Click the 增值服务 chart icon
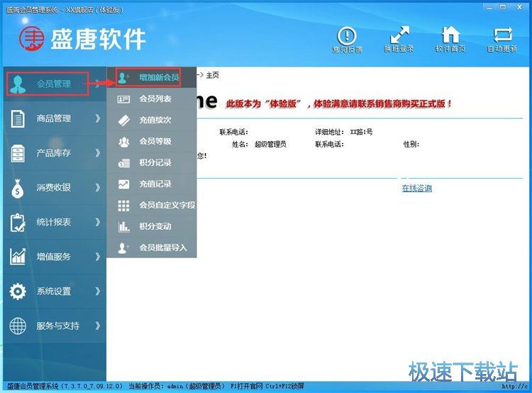 (18, 257)
